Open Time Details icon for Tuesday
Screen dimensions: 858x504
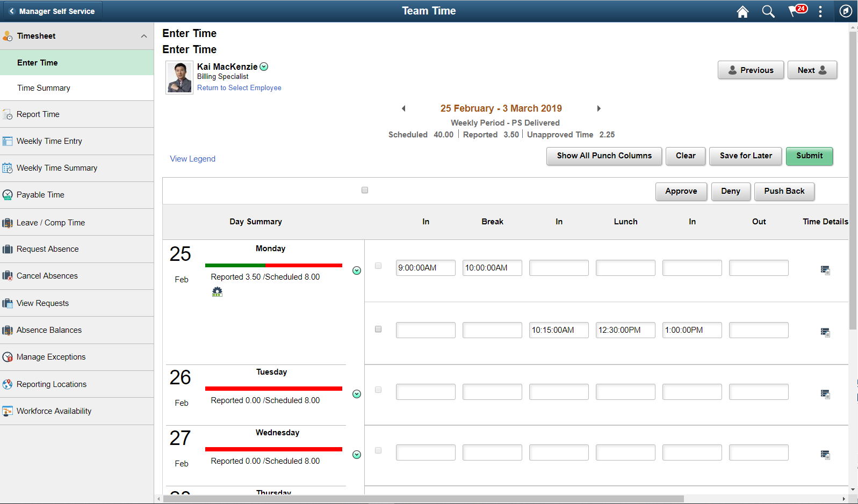tap(825, 394)
